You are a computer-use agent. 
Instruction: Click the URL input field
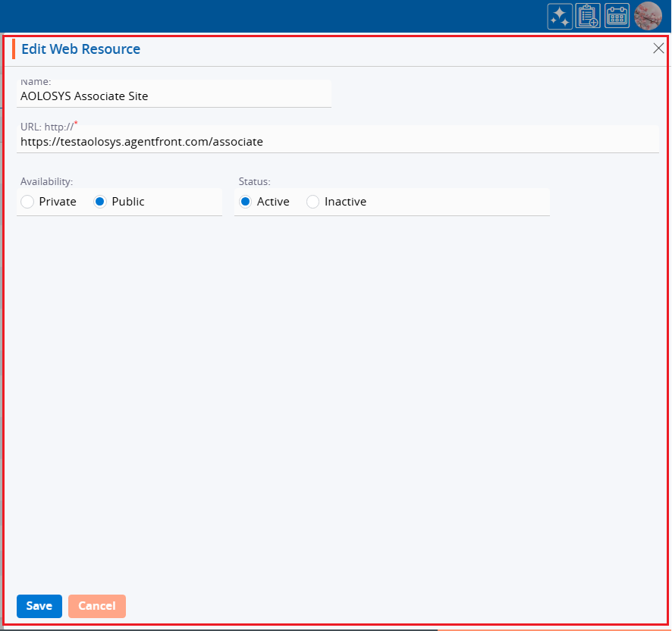point(338,141)
